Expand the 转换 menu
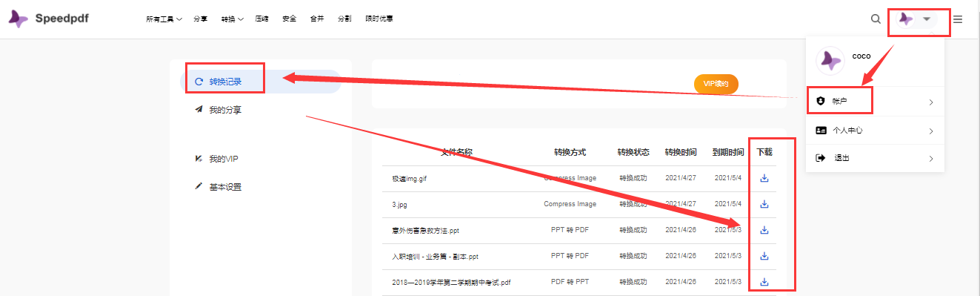Screen dimensions: 980x296 point(232,19)
